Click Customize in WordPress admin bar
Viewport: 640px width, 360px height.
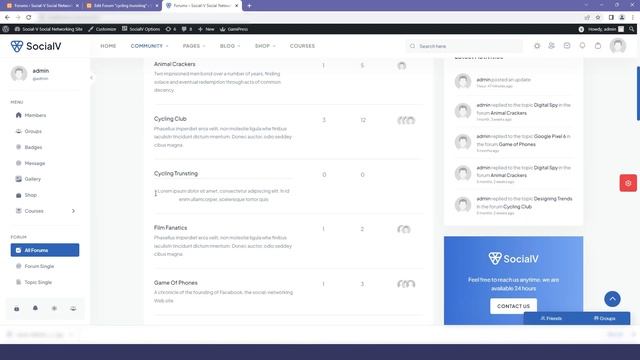pos(102,29)
